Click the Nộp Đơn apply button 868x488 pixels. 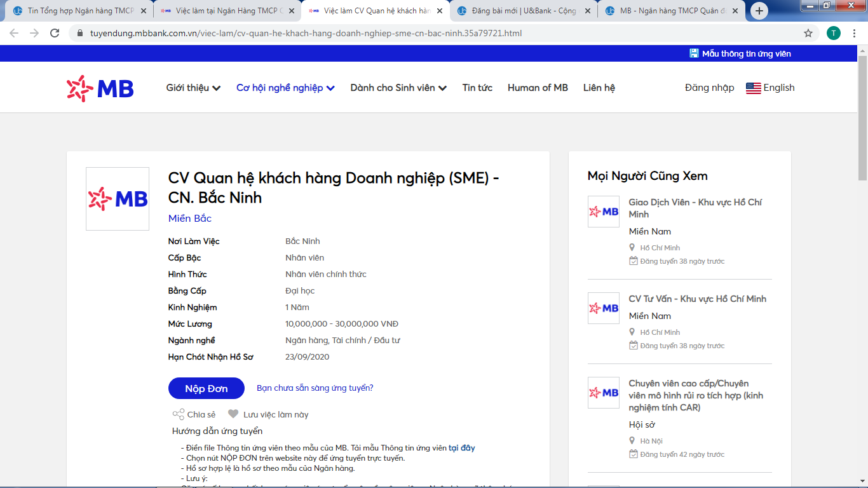pyautogui.click(x=207, y=388)
